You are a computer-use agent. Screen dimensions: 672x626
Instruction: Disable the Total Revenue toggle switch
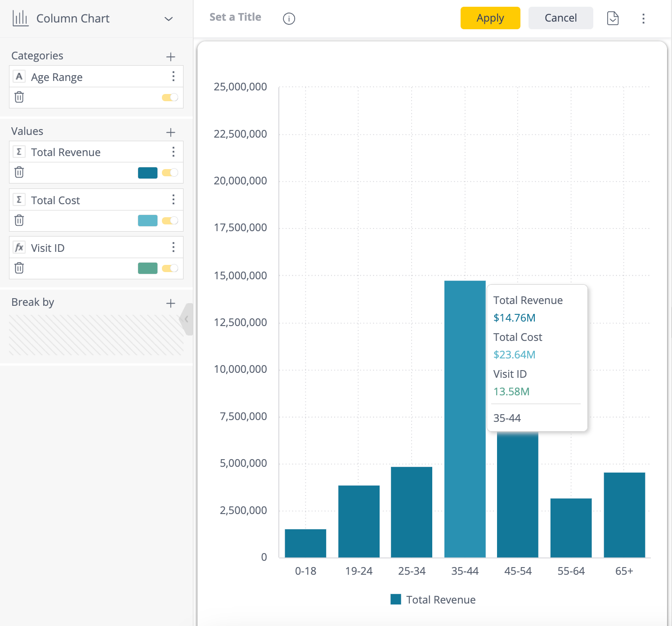click(x=170, y=173)
